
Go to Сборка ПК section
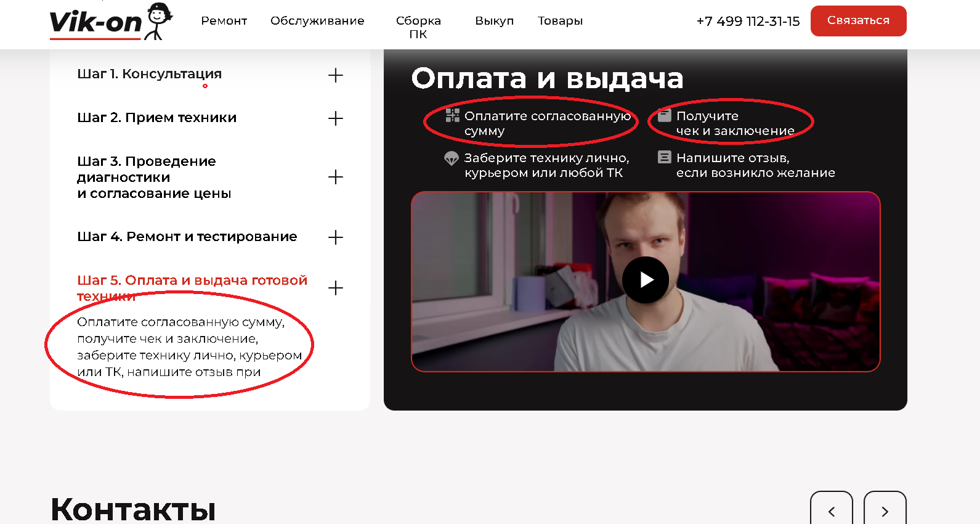[x=418, y=27]
